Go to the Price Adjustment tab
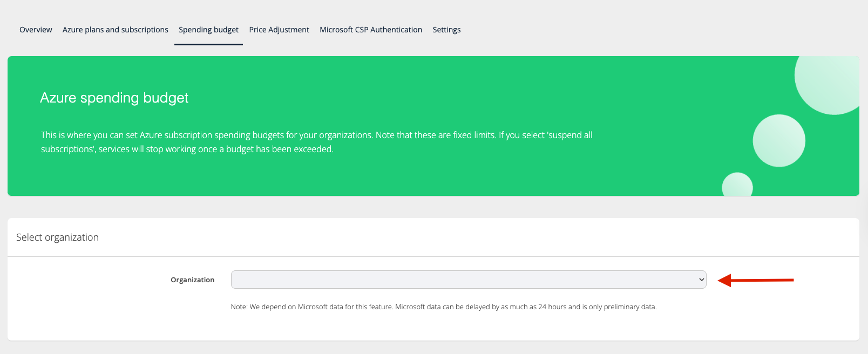Image resolution: width=868 pixels, height=354 pixels. tap(279, 30)
